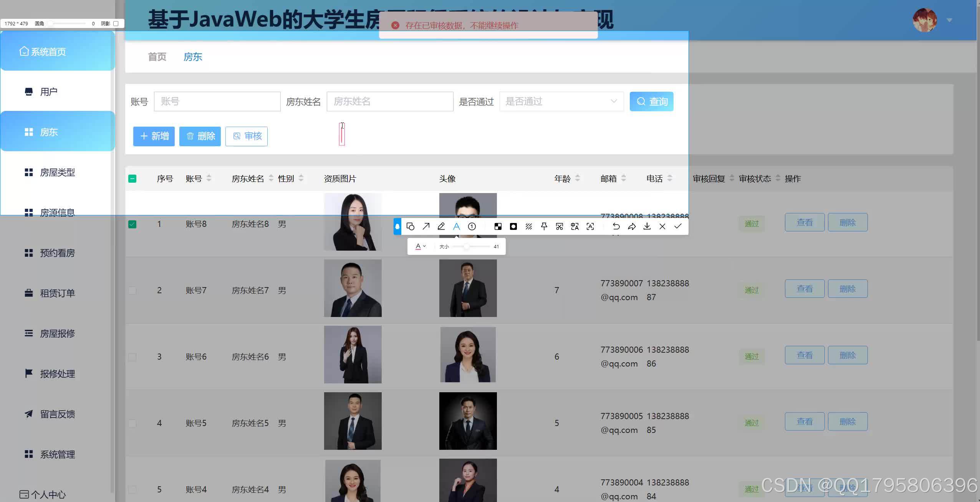This screenshot has width=980, height=502.
Task: Toggle the shadow (阴影) checkbox
Action: point(116,23)
